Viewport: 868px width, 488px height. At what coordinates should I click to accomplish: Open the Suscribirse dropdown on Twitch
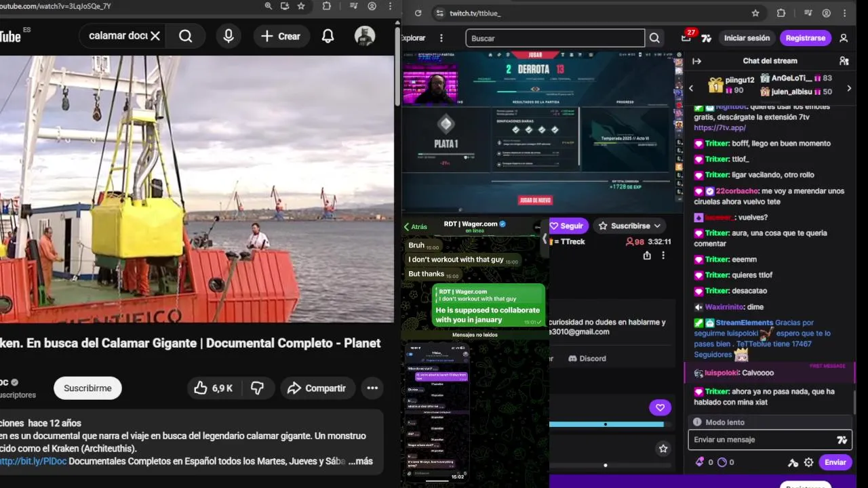pyautogui.click(x=630, y=226)
